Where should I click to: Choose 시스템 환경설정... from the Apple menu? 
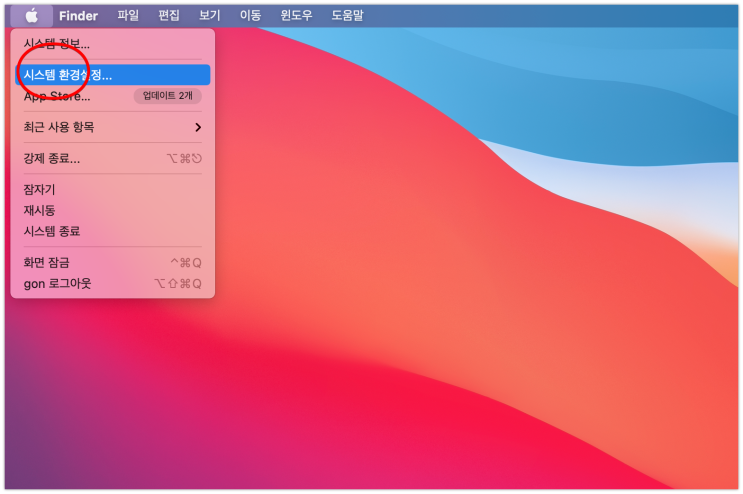tap(113, 75)
